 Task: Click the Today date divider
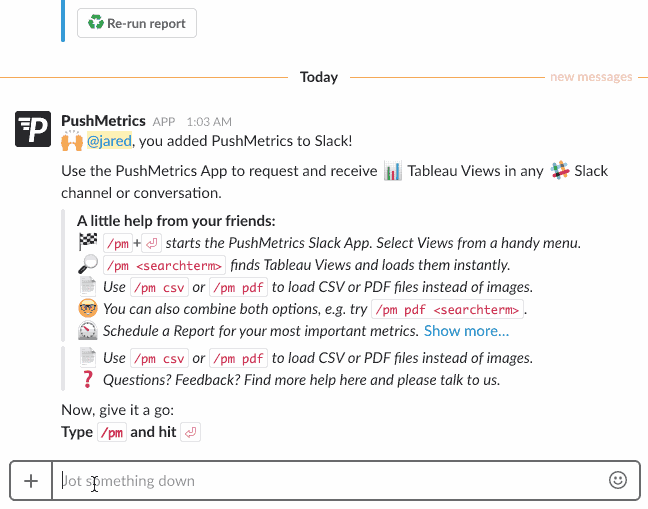319,77
